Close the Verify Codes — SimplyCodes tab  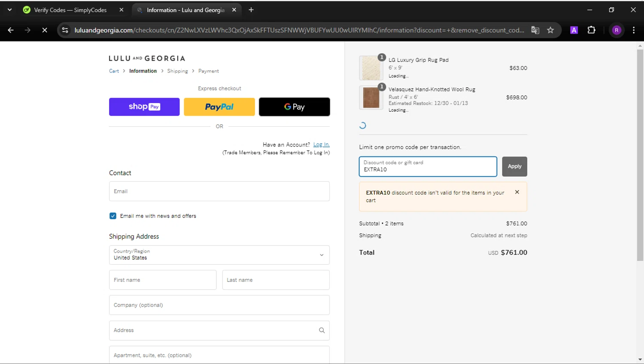coord(122,10)
